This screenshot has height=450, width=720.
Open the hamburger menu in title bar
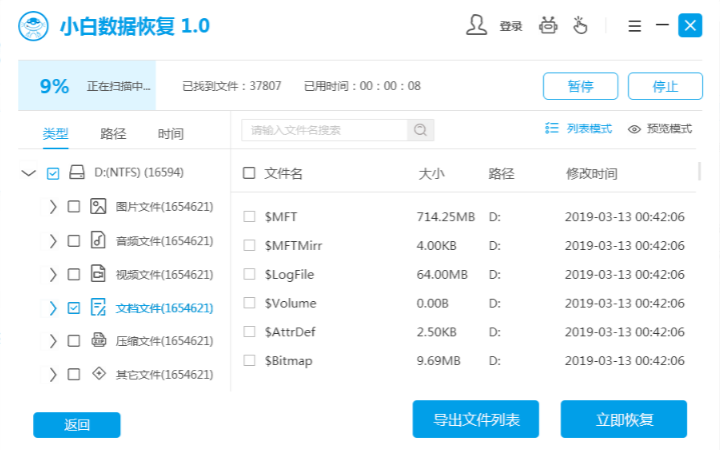(x=634, y=25)
